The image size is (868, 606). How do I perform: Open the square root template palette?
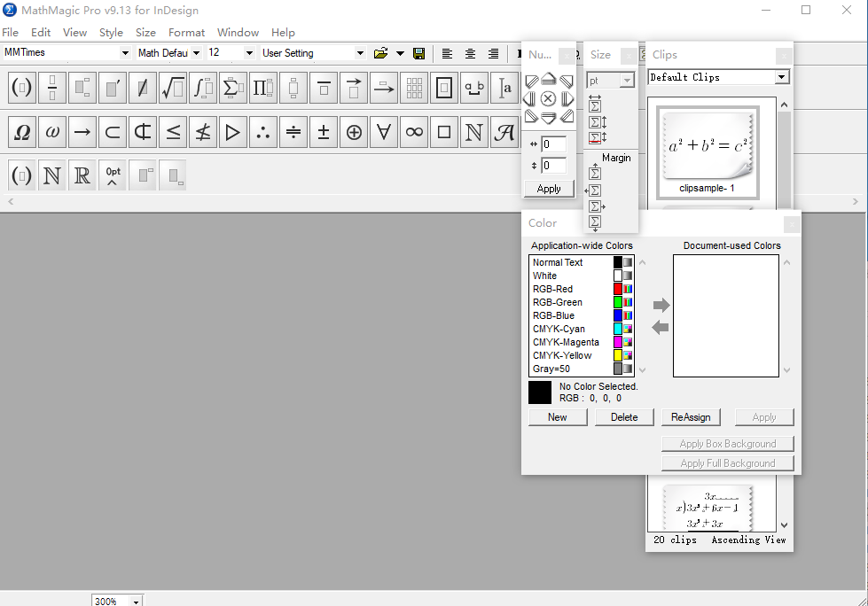click(173, 88)
